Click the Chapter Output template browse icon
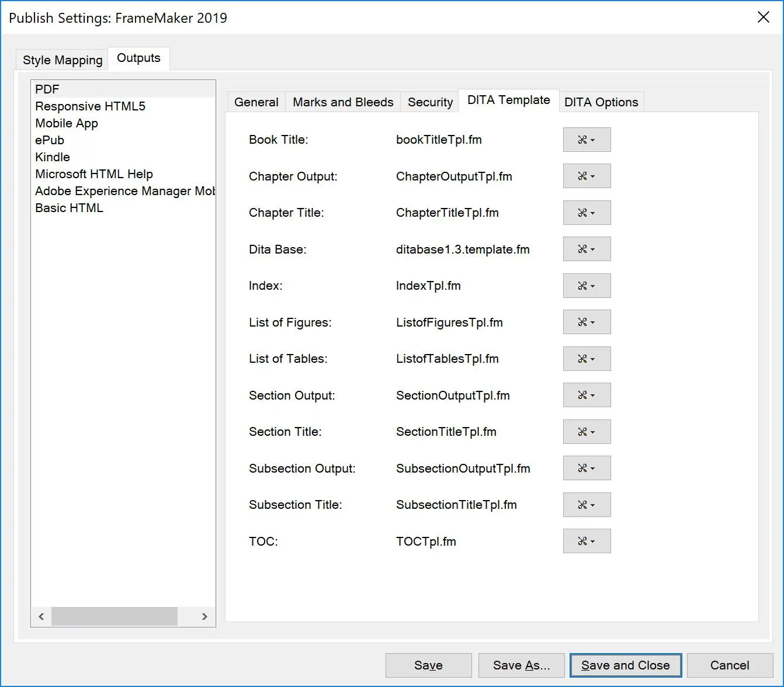This screenshot has width=784, height=687. [x=587, y=176]
